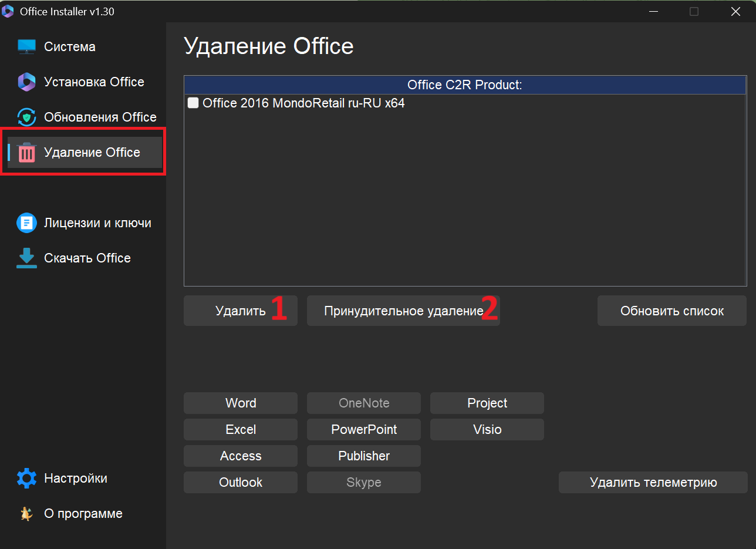Select the Visio app button

[x=487, y=430]
